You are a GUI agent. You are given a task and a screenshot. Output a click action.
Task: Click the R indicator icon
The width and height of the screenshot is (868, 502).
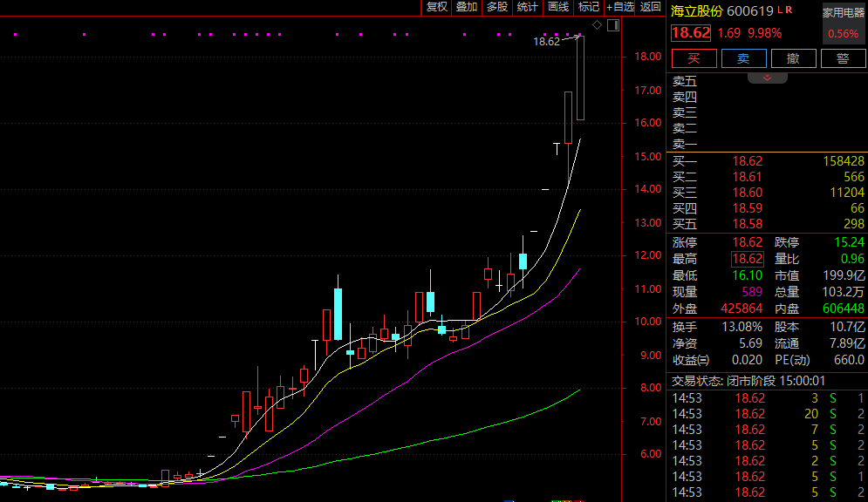[789, 10]
